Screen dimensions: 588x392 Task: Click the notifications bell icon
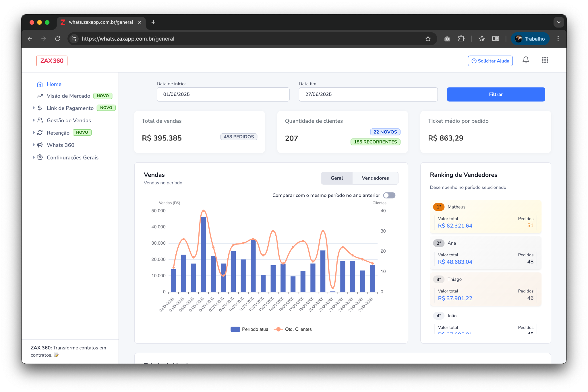pos(526,60)
